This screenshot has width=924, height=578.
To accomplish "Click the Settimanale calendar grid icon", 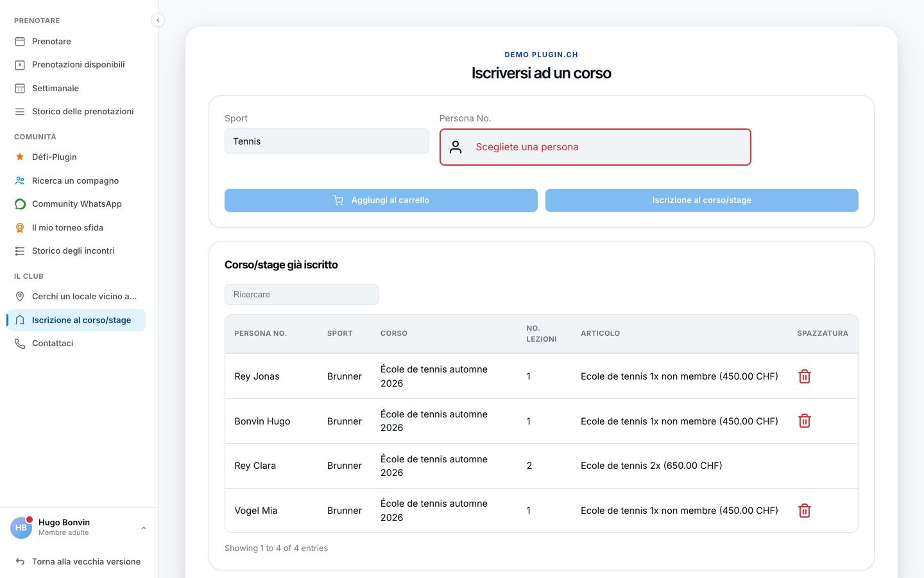I will (20, 88).
